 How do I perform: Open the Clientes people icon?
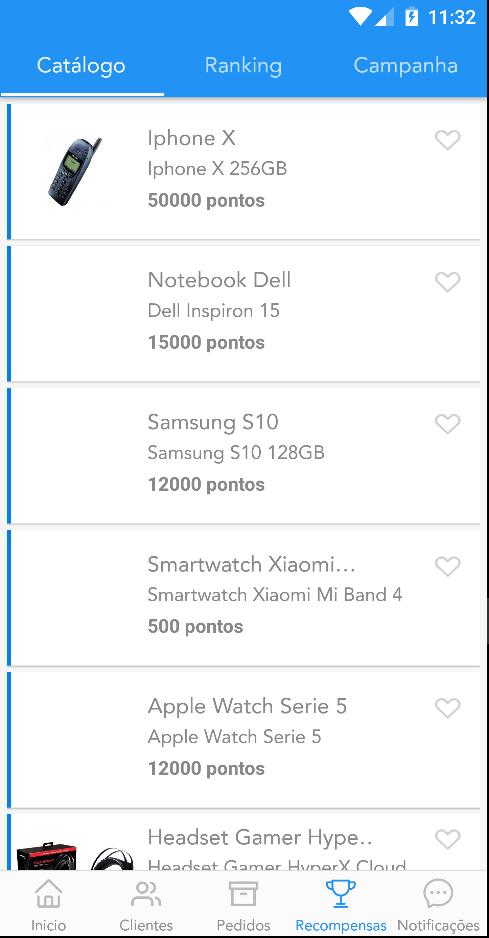pos(146,894)
